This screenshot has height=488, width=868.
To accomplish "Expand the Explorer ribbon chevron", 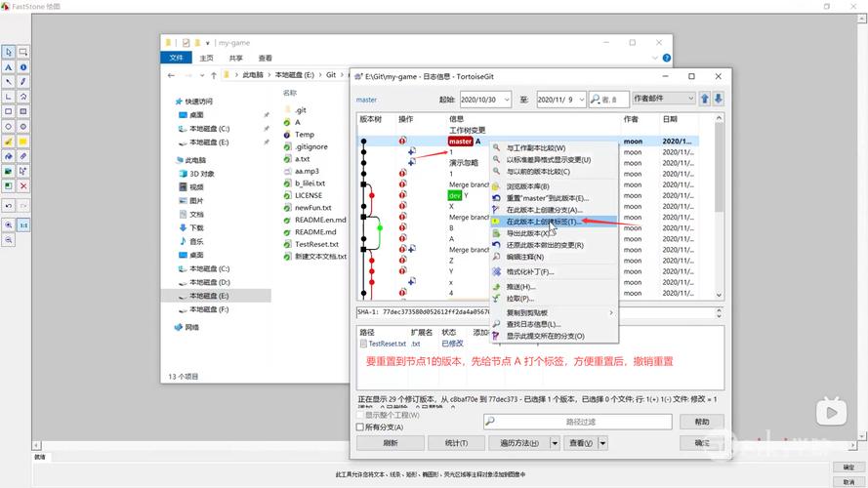I will pyautogui.click(x=655, y=58).
